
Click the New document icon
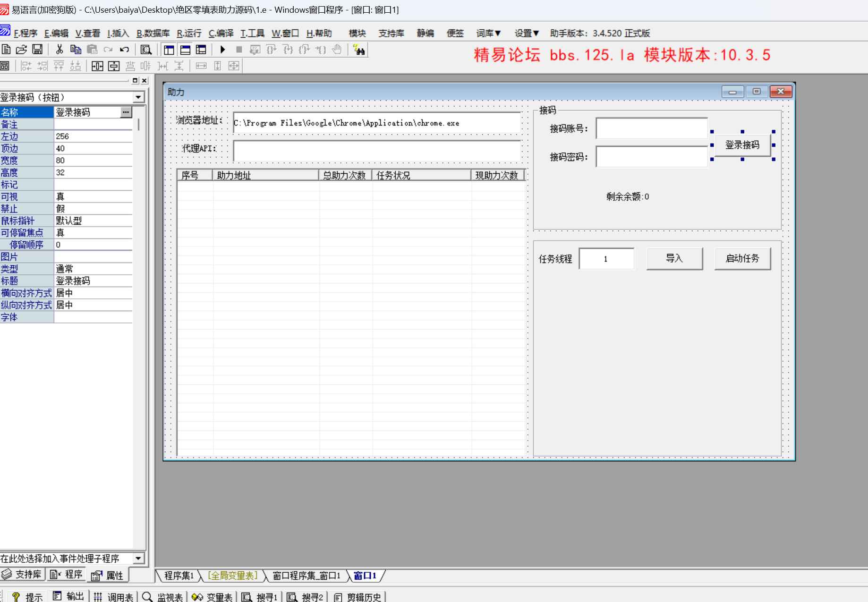[6, 50]
